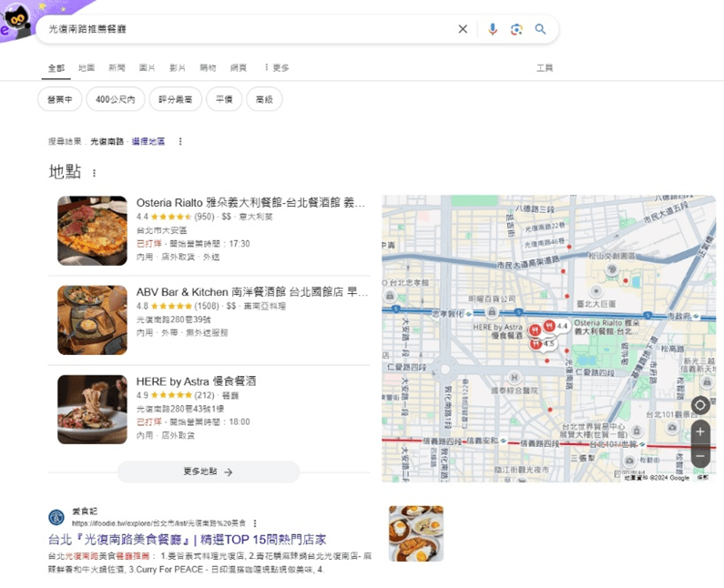Click into the search input field

pyautogui.click(x=246, y=29)
